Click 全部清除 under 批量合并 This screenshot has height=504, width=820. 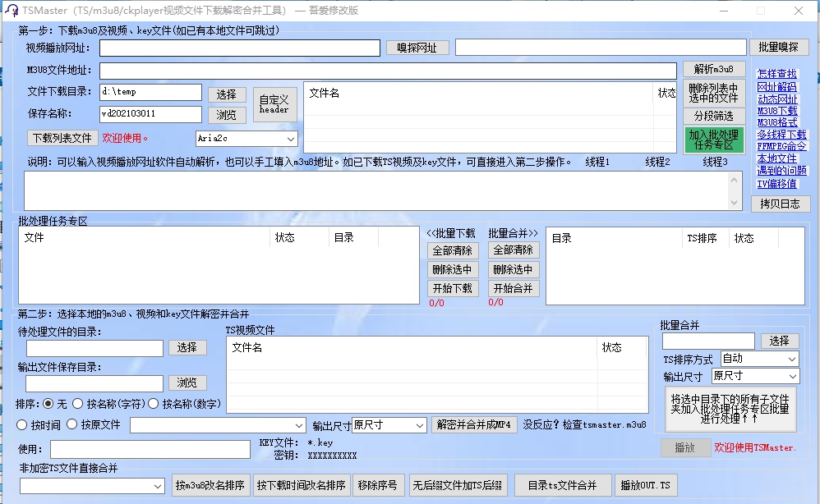[514, 250]
